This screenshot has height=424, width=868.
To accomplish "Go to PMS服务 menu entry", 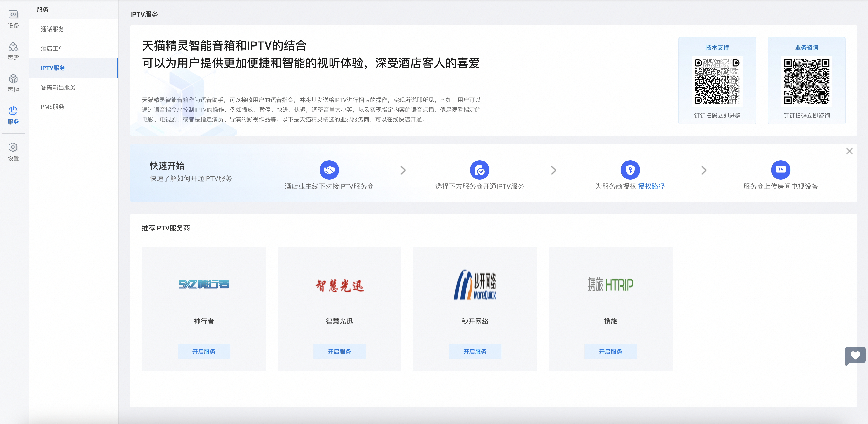I will tap(52, 107).
